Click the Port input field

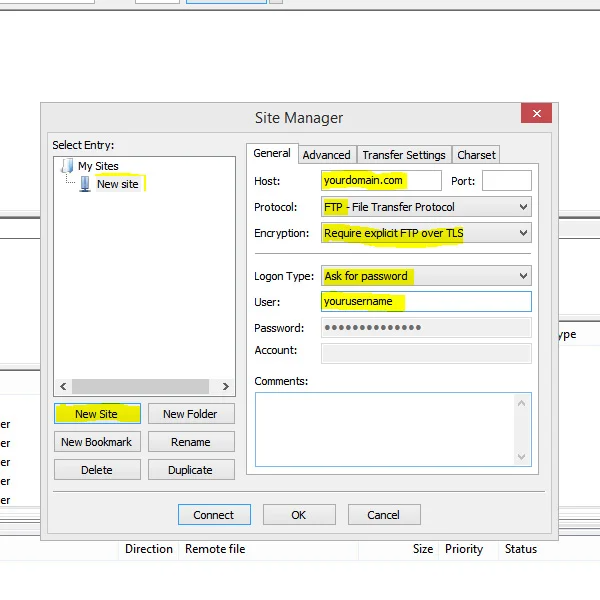507,181
